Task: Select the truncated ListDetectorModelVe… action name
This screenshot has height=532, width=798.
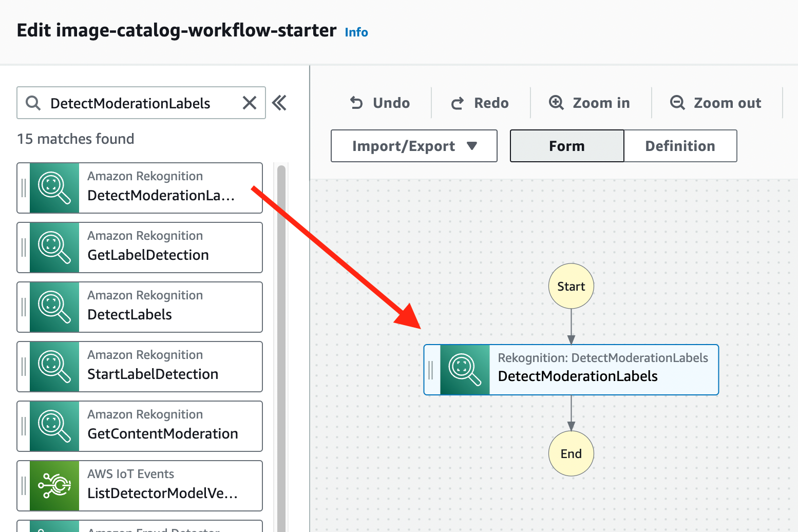Action: (163, 493)
